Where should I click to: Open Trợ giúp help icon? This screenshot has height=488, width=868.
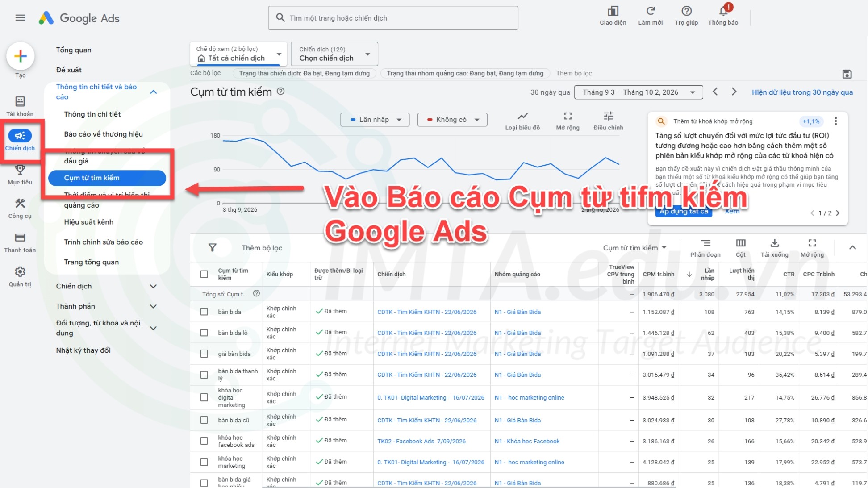[686, 11]
